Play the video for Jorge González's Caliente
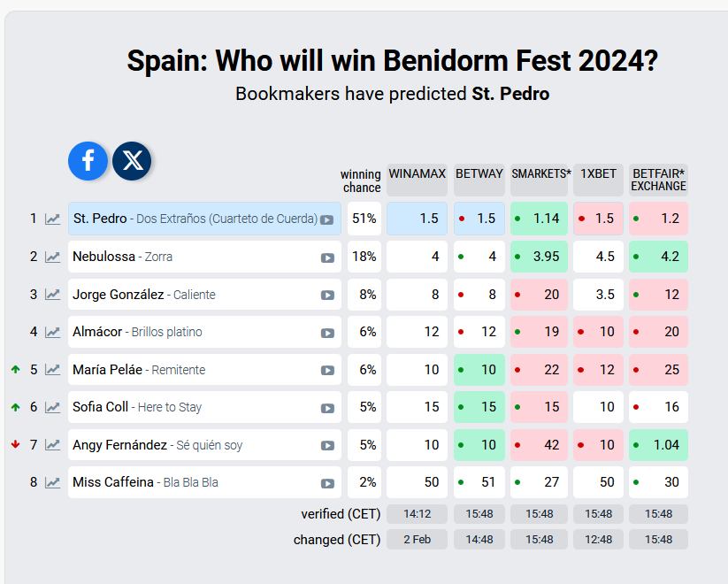This screenshot has height=584, width=728. [327, 296]
